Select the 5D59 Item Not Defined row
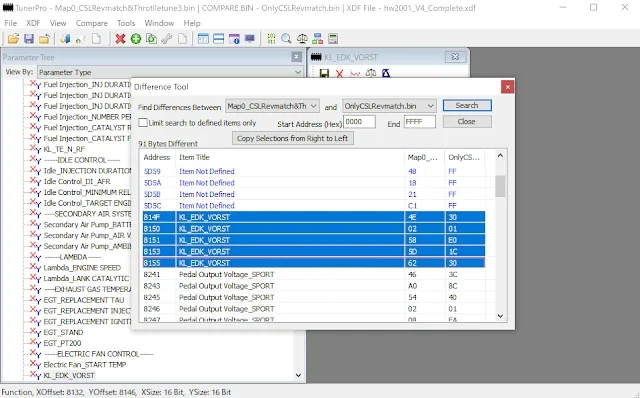The image size is (640, 398). tap(314, 171)
